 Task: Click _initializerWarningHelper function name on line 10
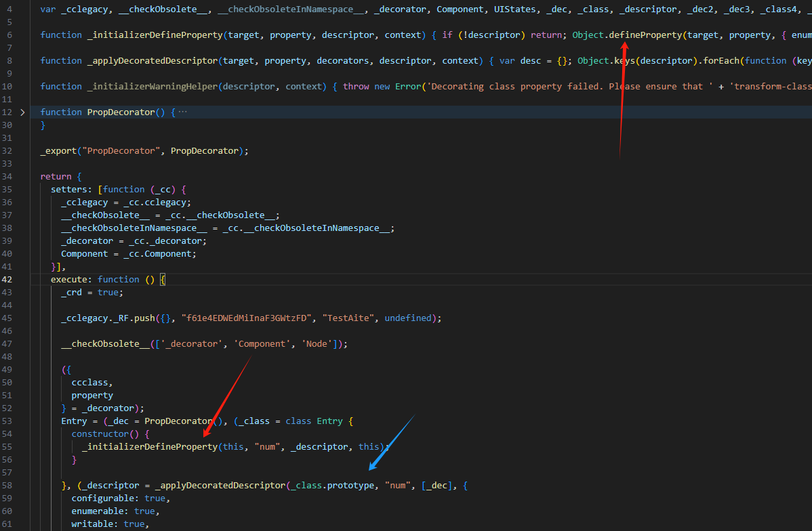153,87
